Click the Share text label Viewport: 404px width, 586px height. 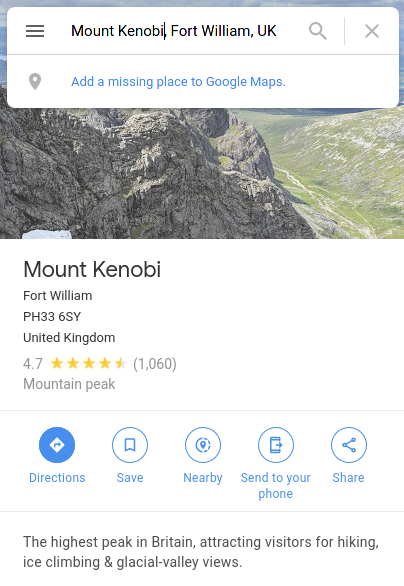(x=348, y=478)
